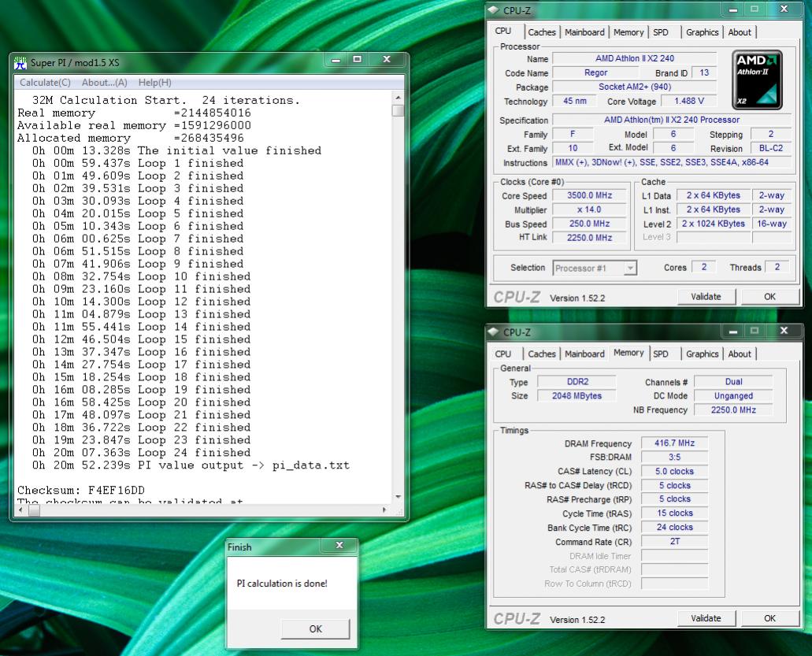
Task: Click the Super PI horizontal scroll thumb
Action: (x=34, y=510)
